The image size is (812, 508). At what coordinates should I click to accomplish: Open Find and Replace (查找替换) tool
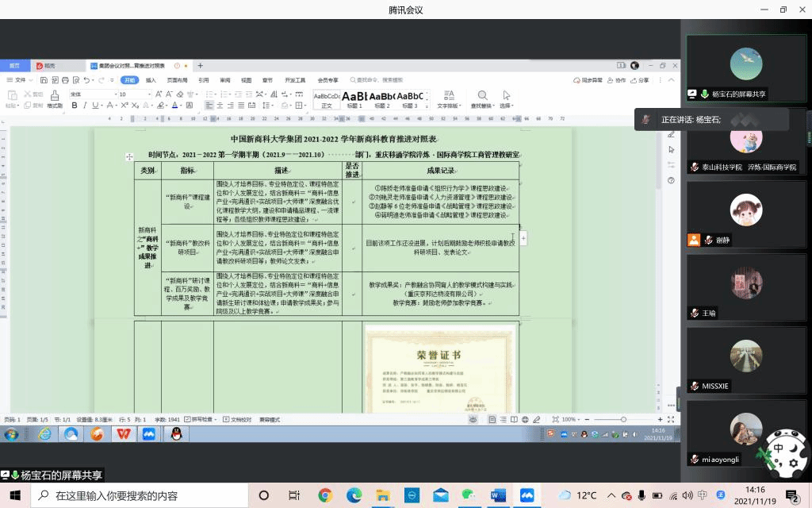[482, 98]
